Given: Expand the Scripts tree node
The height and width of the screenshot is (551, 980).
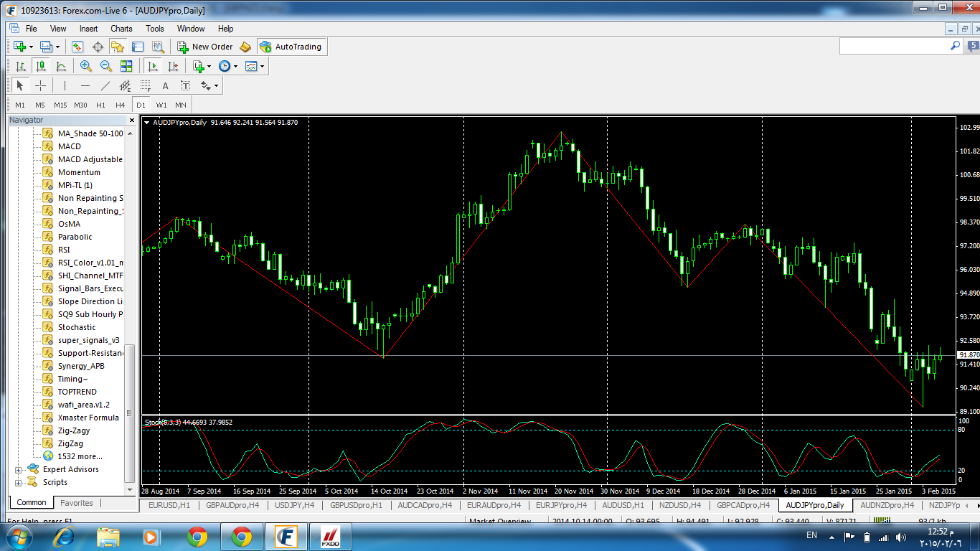Looking at the screenshot, I should pos(18,482).
